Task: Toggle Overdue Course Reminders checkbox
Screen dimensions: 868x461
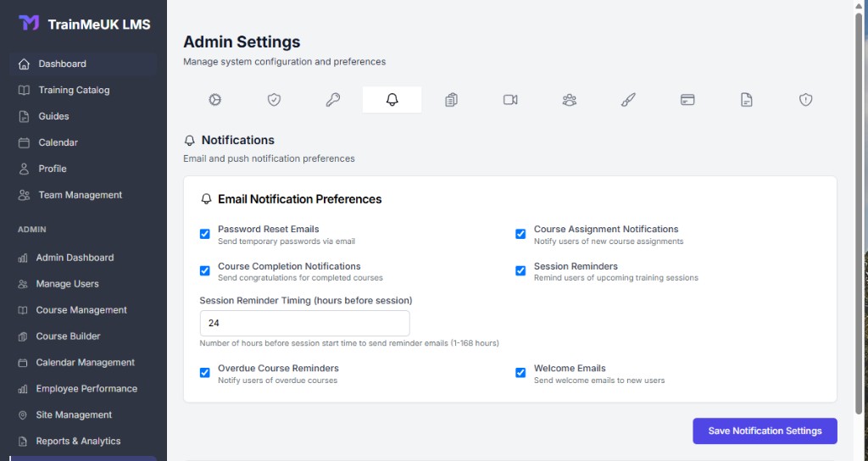Action: pyautogui.click(x=205, y=373)
